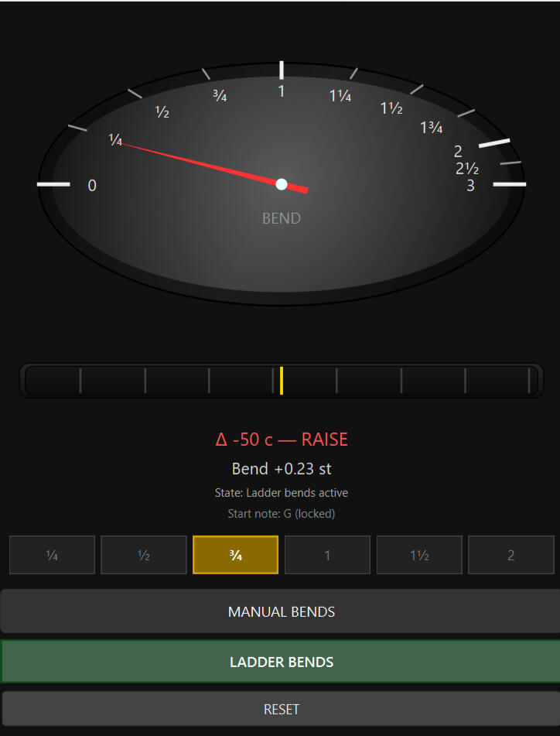The image size is (560, 736).
Task: Click the active Ladder Bends mode button
Action: 281,662
